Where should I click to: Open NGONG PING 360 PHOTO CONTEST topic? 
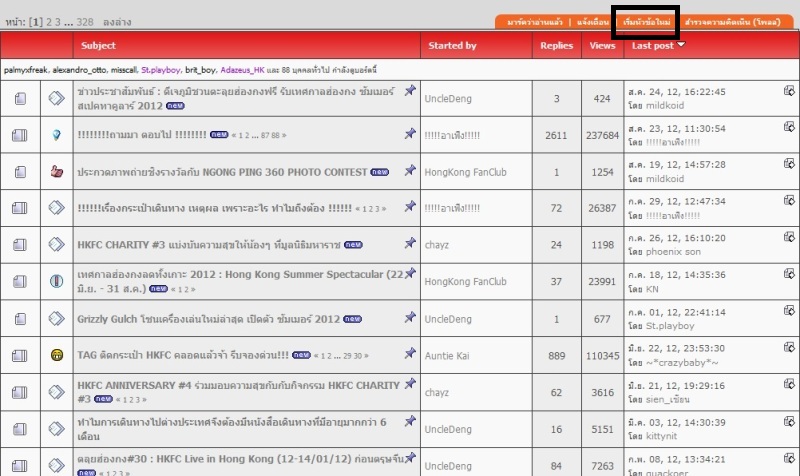(222, 172)
